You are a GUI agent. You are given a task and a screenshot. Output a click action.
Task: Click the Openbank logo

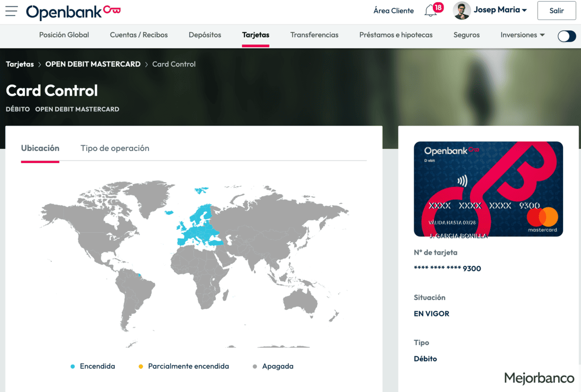click(73, 12)
